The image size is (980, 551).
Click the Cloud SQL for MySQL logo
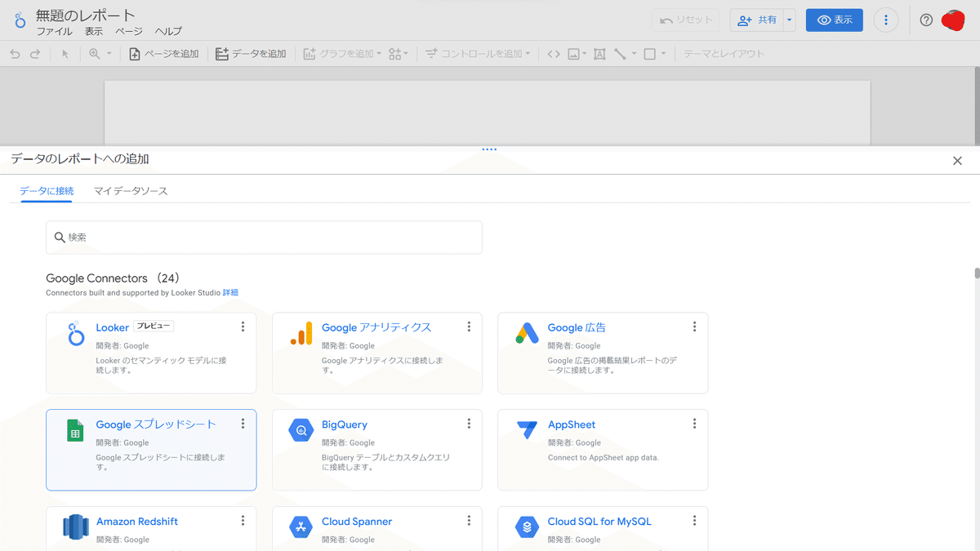(x=527, y=527)
